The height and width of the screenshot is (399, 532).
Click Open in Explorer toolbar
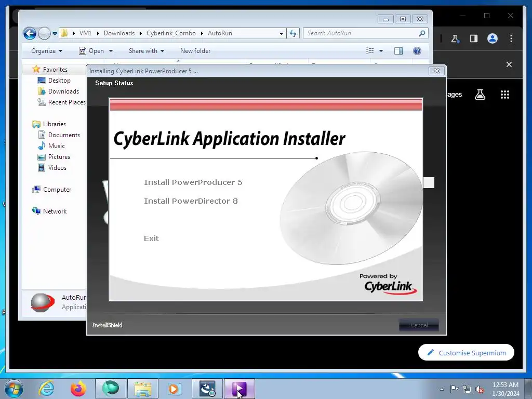[x=91, y=51]
